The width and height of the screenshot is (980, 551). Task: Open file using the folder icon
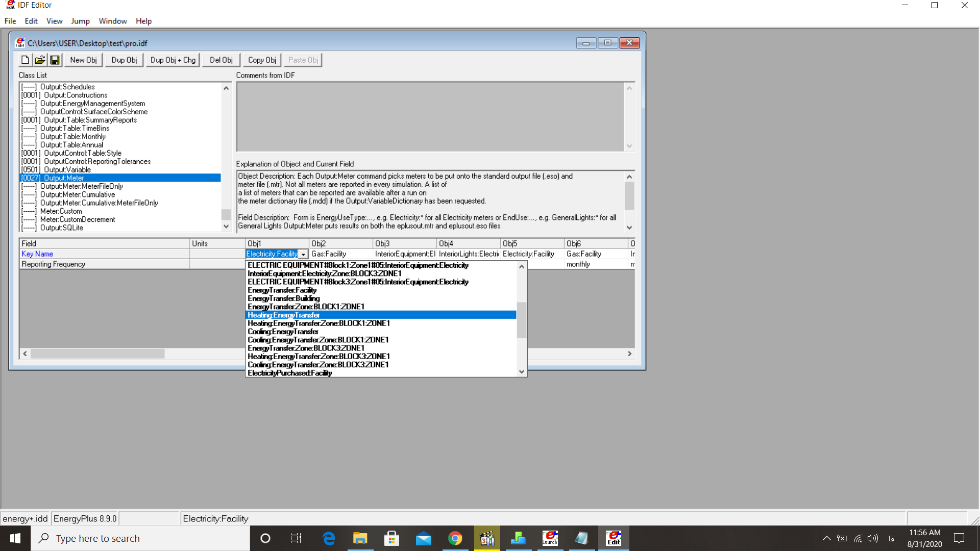coord(40,60)
